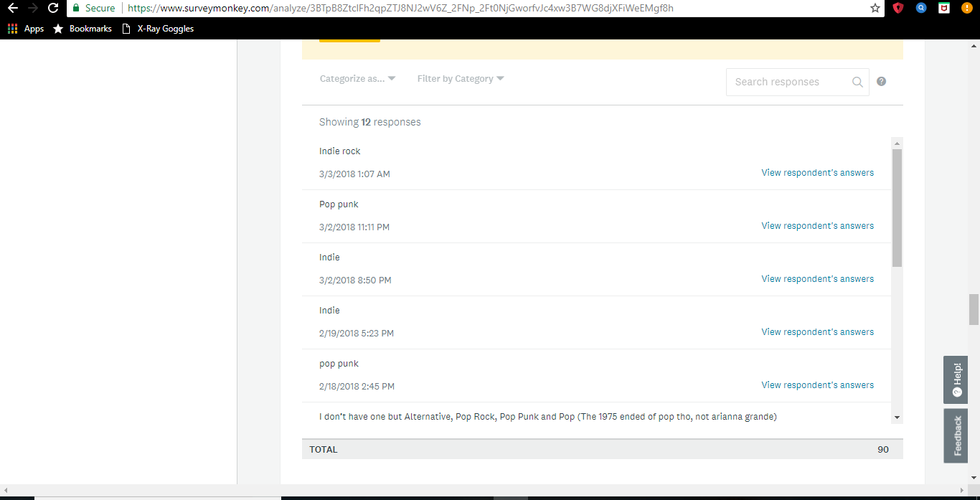Bookmark this page with the star icon

[x=875, y=8]
